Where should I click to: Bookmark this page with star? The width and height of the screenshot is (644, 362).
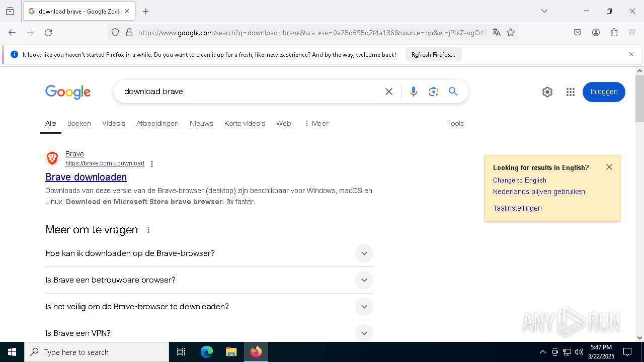[511, 33]
